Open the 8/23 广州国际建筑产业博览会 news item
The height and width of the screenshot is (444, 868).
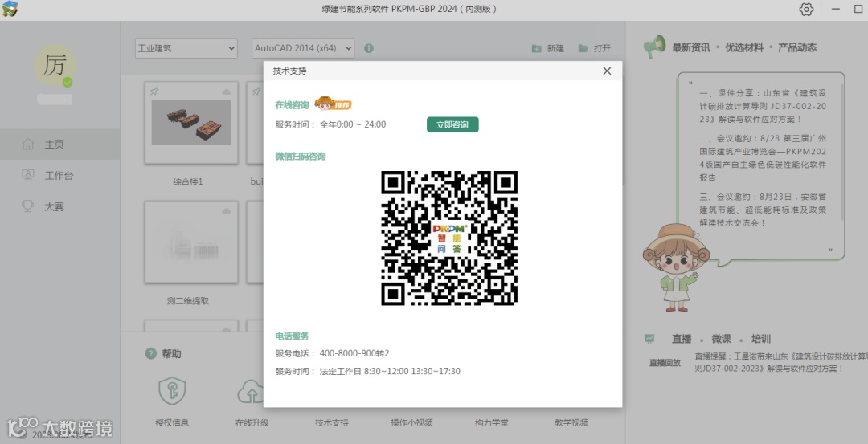[x=762, y=157]
